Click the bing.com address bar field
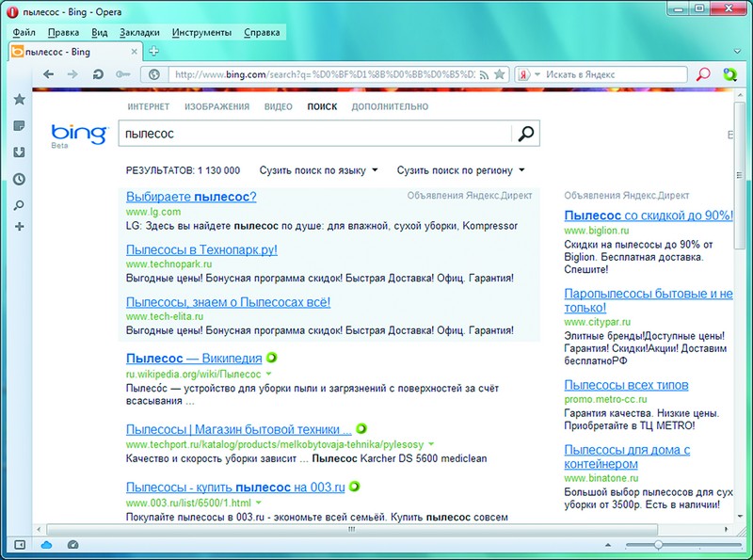 (324, 74)
